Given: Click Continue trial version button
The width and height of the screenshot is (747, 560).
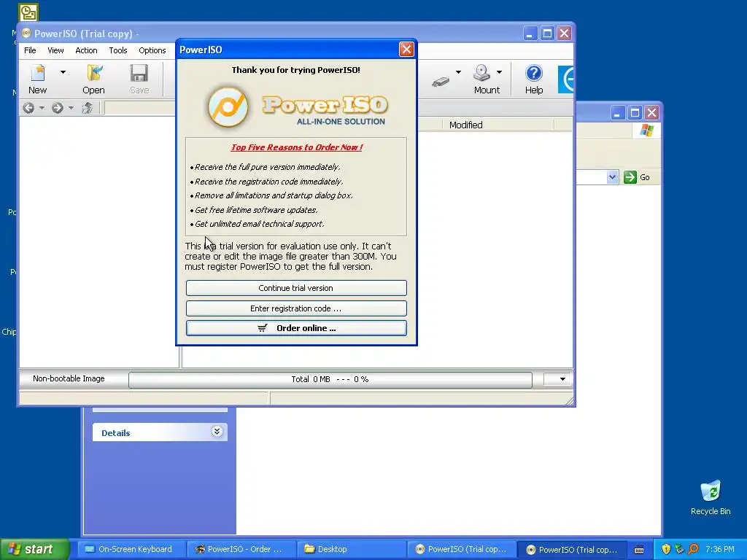Looking at the screenshot, I should [x=296, y=288].
